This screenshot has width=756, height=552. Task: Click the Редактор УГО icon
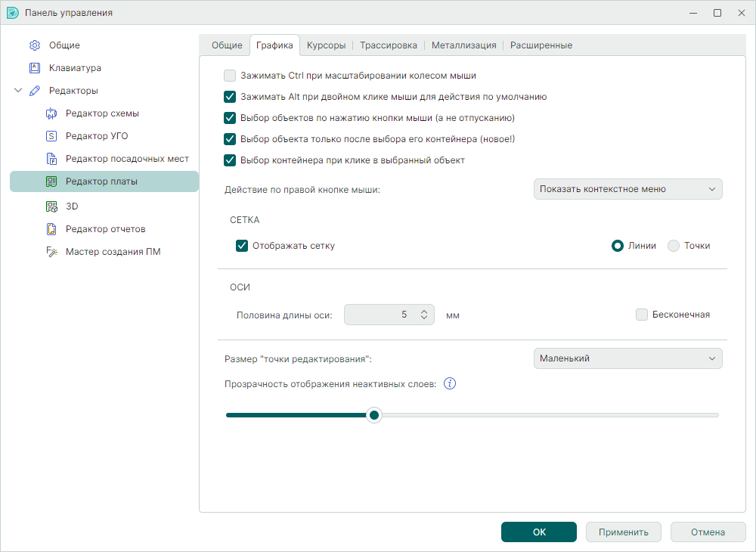click(x=51, y=136)
